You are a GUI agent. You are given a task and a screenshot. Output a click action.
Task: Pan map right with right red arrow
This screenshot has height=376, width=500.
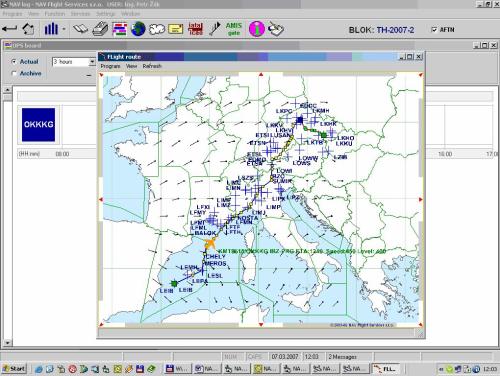pyautogui.click(x=421, y=199)
